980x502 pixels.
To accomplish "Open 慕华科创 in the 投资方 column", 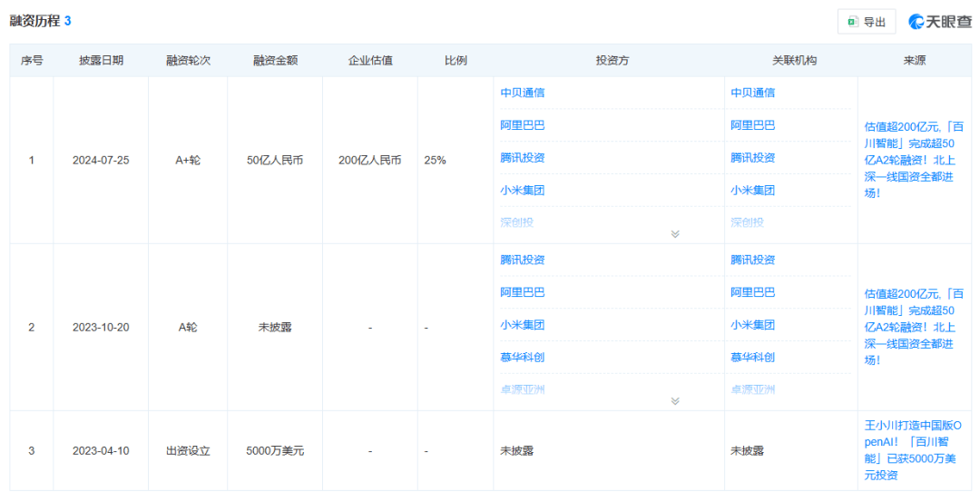I will tap(523, 358).
